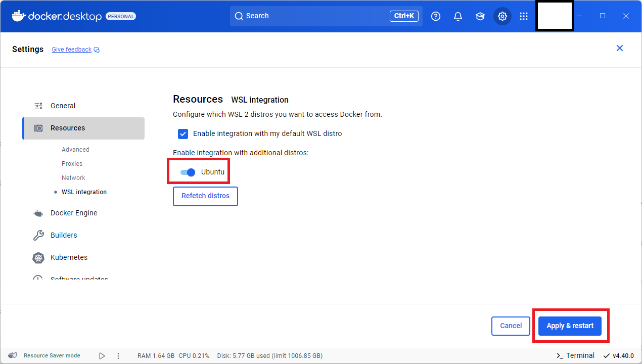The image size is (642, 364).
Task: Switch to General settings
Action: 63,105
